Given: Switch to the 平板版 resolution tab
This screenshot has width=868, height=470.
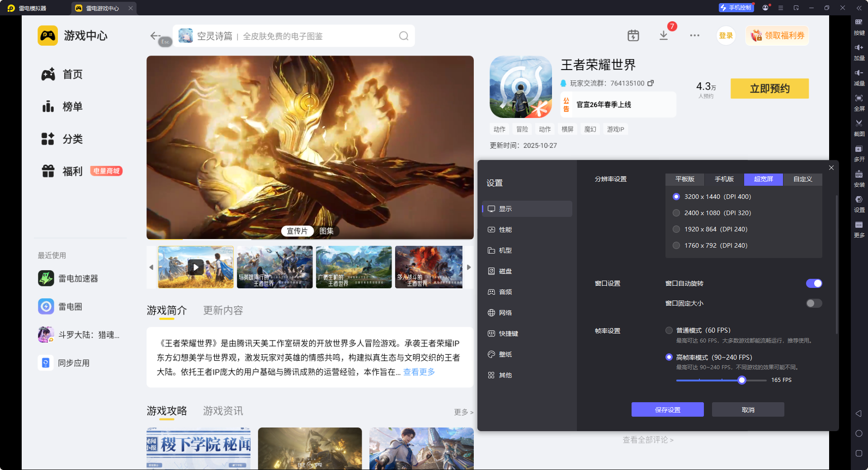Looking at the screenshot, I should tap(684, 179).
